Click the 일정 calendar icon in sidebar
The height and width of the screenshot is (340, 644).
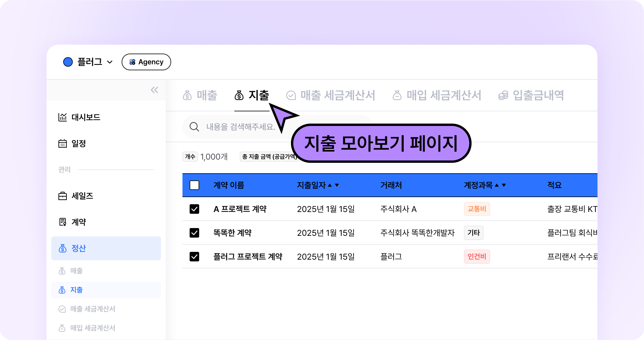63,144
